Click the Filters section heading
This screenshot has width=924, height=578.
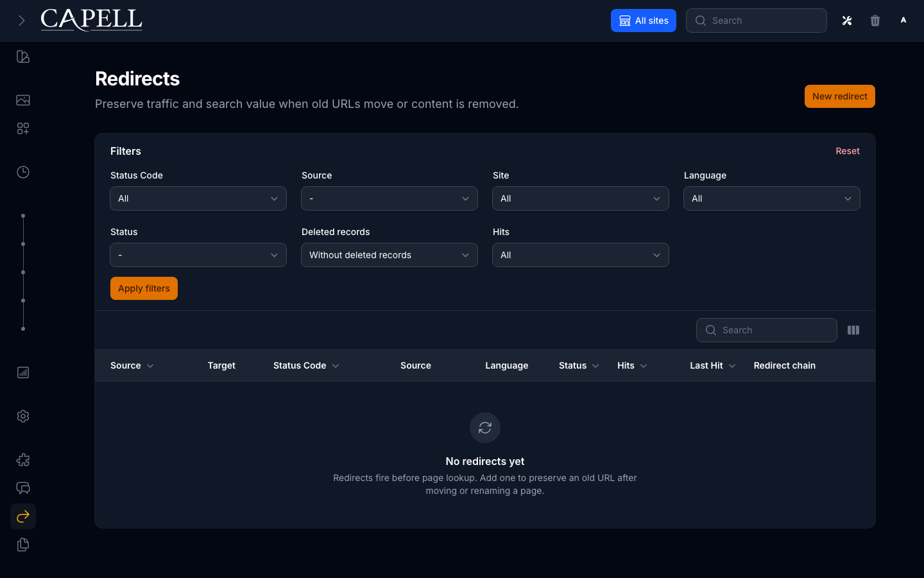coord(126,151)
